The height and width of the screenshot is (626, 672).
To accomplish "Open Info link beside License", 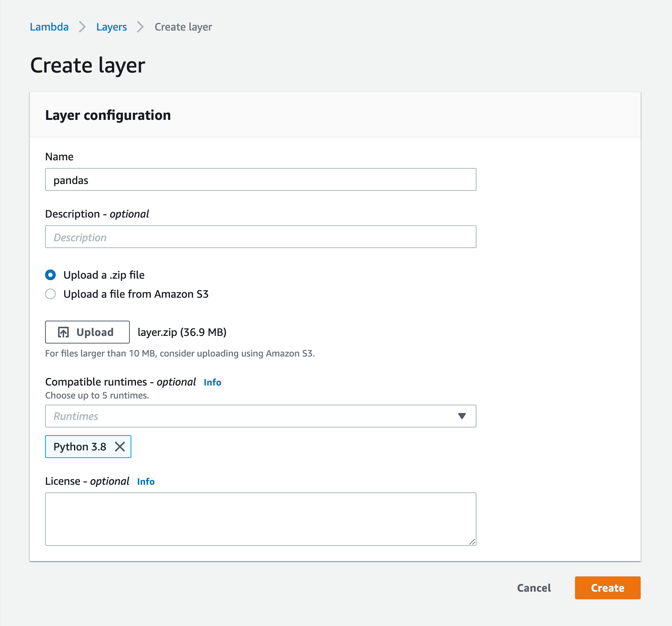I will tap(146, 481).
